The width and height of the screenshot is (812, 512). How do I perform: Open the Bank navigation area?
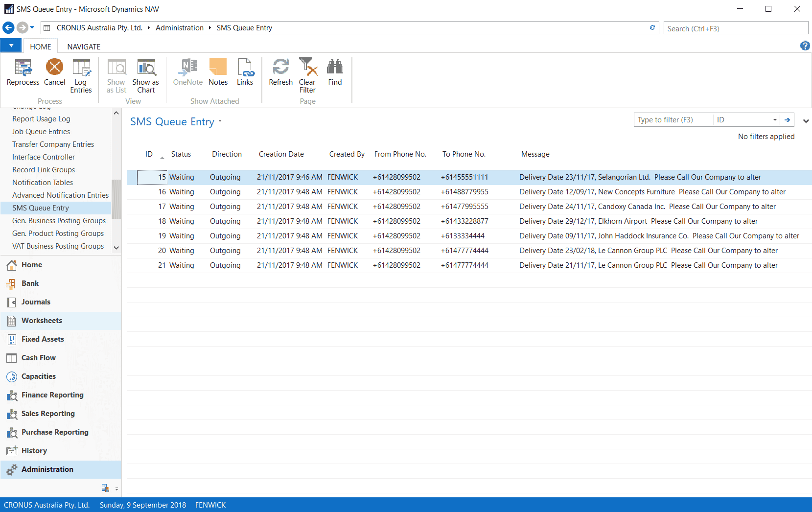pos(61,283)
